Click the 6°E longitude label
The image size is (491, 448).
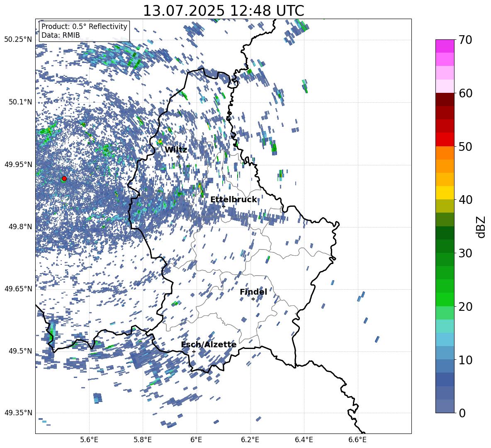pyautogui.click(x=196, y=440)
